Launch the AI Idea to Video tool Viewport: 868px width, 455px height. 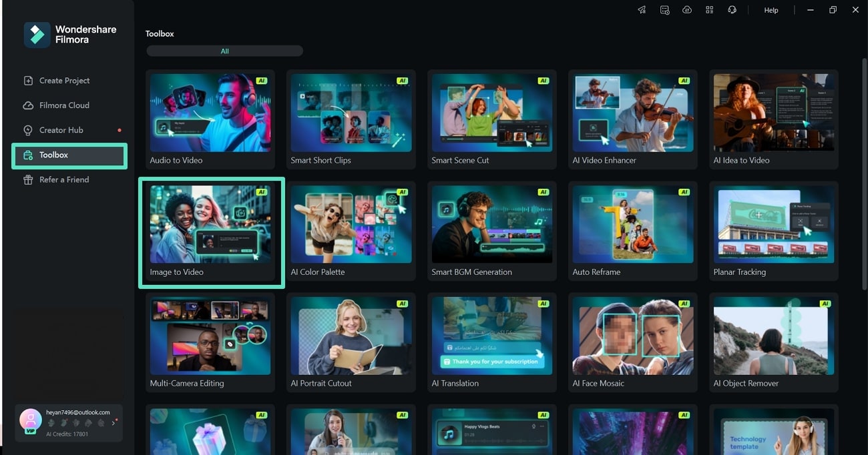[x=774, y=119]
